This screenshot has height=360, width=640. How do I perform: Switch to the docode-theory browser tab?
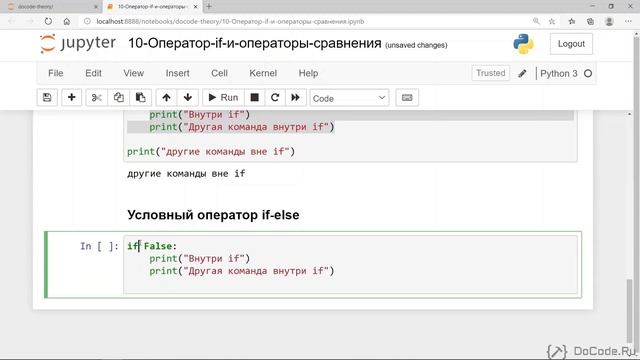(51, 7)
